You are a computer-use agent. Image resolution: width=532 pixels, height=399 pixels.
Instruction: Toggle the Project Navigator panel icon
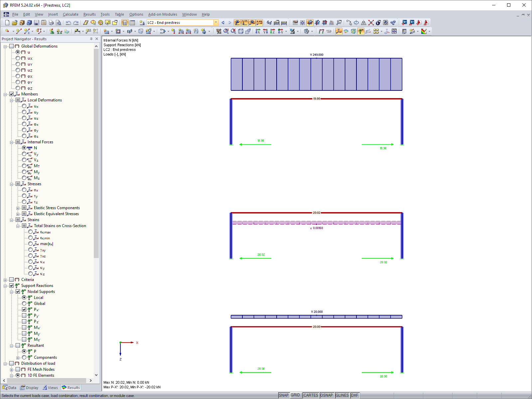[125, 23]
